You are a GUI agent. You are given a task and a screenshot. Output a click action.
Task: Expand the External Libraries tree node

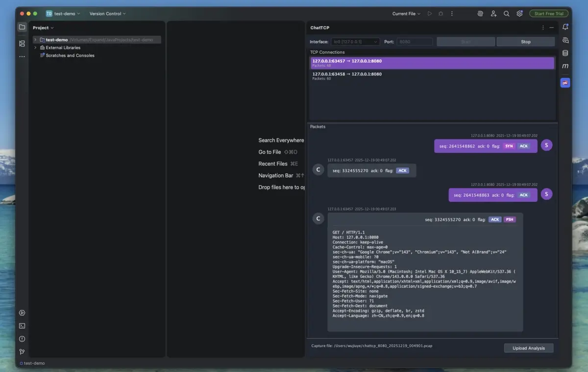point(34,47)
